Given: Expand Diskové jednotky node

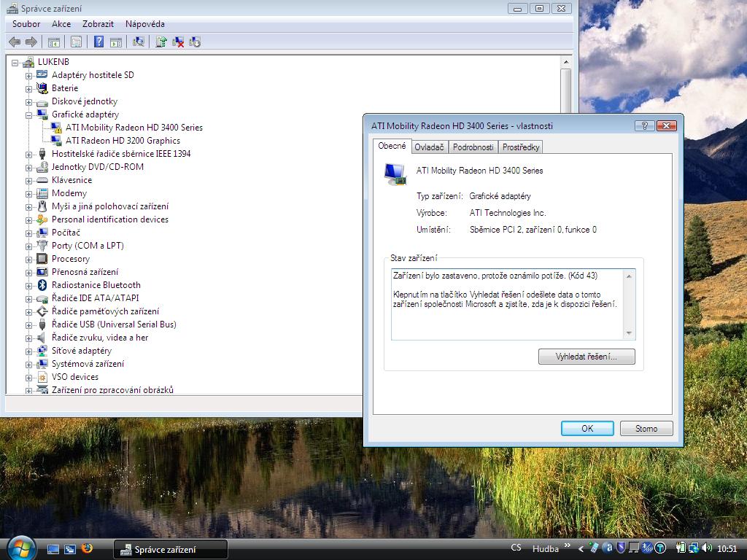Looking at the screenshot, I should (28, 102).
